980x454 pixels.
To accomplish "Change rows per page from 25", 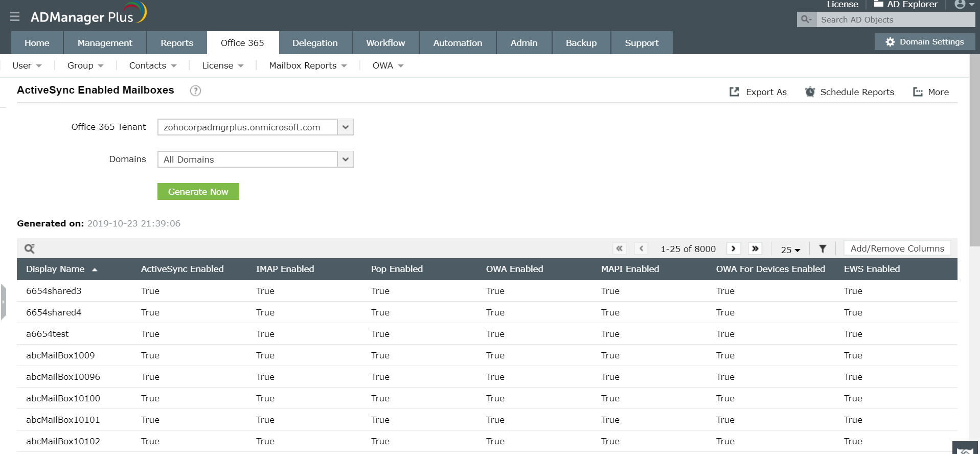I will coord(790,249).
